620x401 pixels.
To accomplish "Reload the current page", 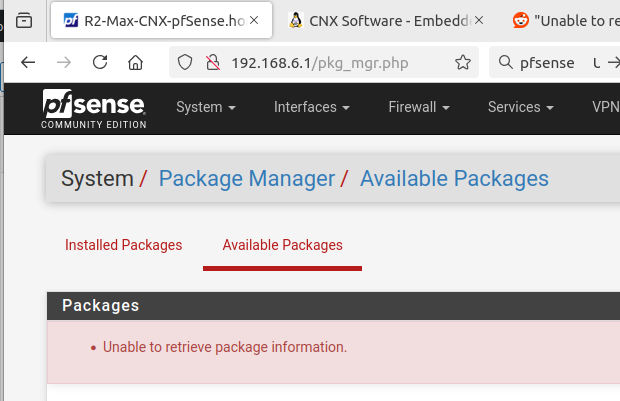I will 100,62.
